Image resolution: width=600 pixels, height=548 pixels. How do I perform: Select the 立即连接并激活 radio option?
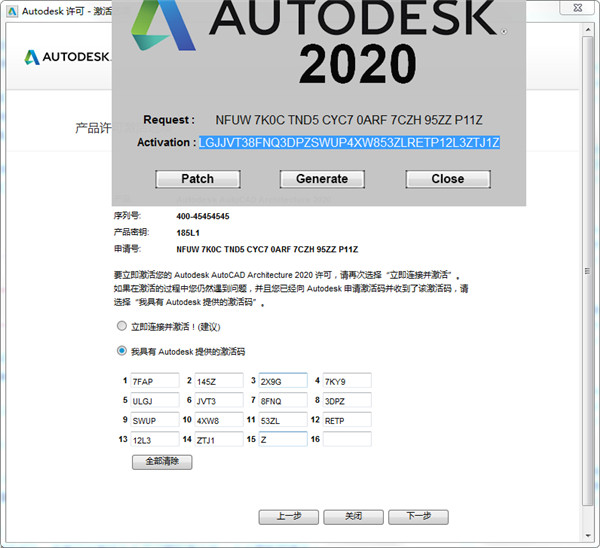pos(122,326)
